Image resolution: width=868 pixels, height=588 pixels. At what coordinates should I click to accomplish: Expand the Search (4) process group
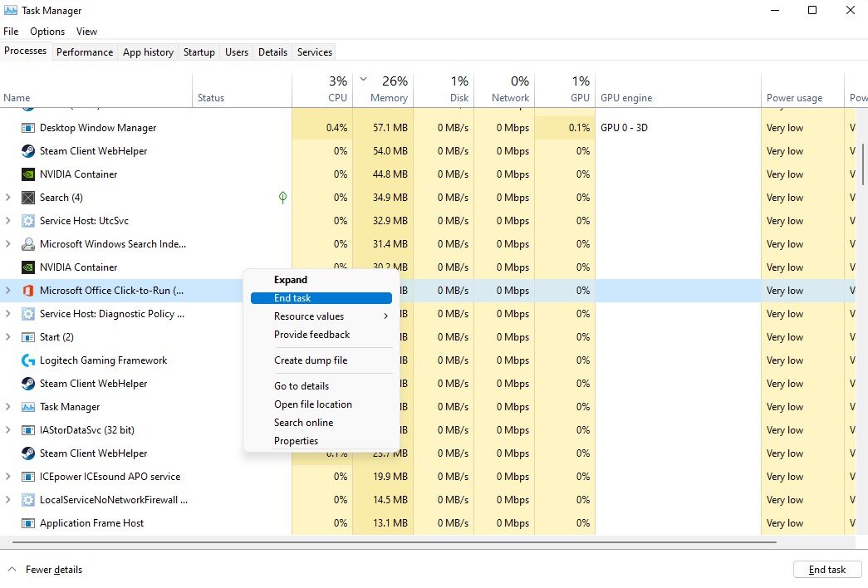tap(8, 198)
